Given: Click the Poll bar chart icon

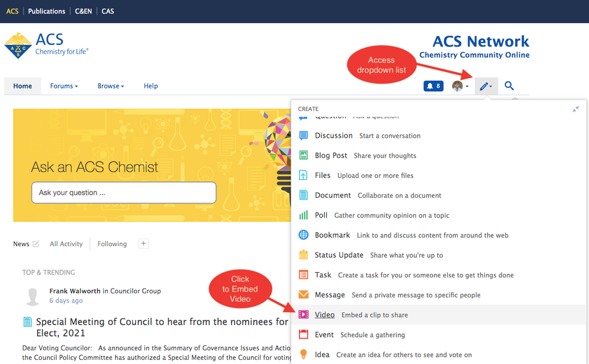Looking at the screenshot, I should pyautogui.click(x=304, y=216).
